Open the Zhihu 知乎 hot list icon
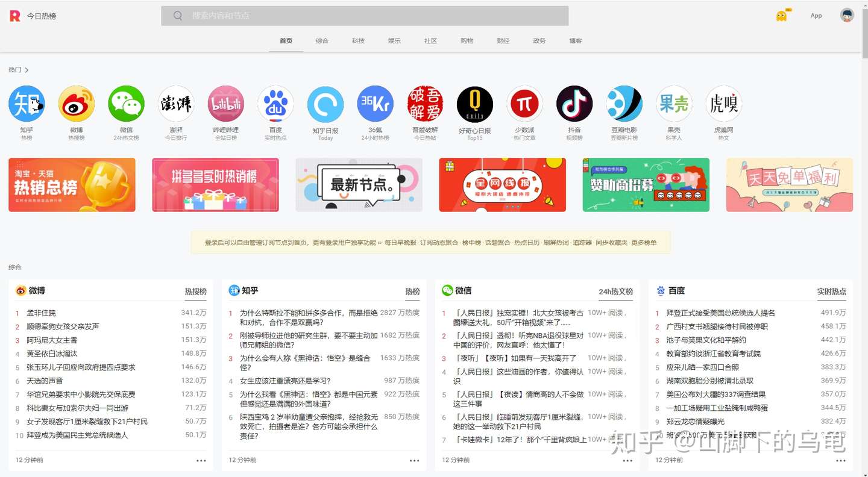The image size is (868, 477). point(27,104)
